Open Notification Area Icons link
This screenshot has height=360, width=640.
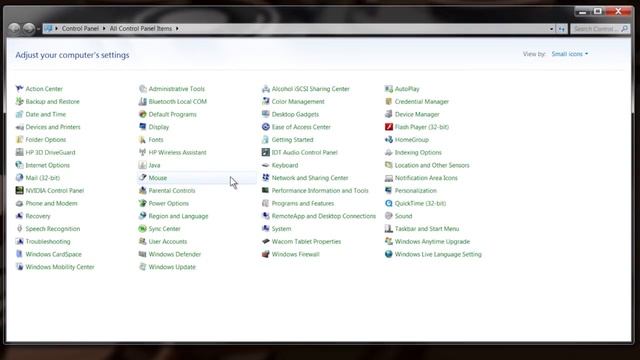pos(426,178)
